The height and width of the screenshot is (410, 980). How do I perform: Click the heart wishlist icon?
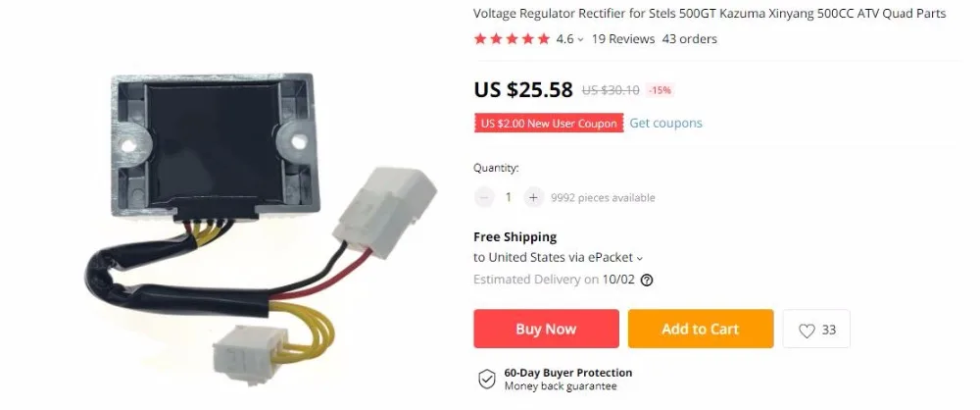[x=807, y=331]
